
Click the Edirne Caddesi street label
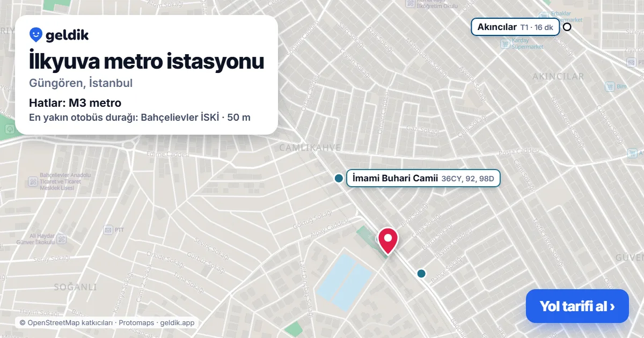click(167, 155)
